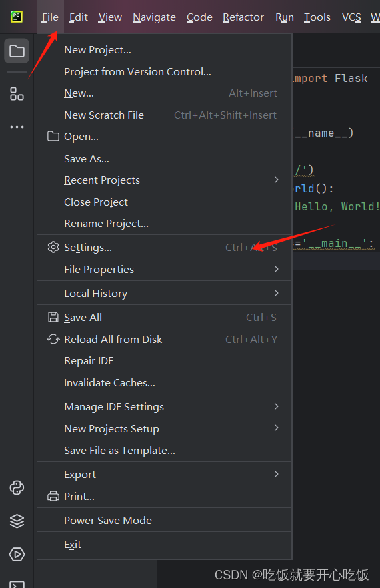Click the PyCharm logo icon
This screenshot has width=380, height=588.
[17, 17]
